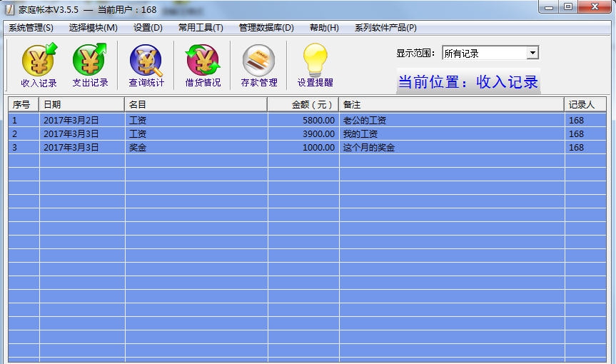Click the 168 recorder cell in the 奖金 row
This screenshot has width=616, height=364.
586,147
